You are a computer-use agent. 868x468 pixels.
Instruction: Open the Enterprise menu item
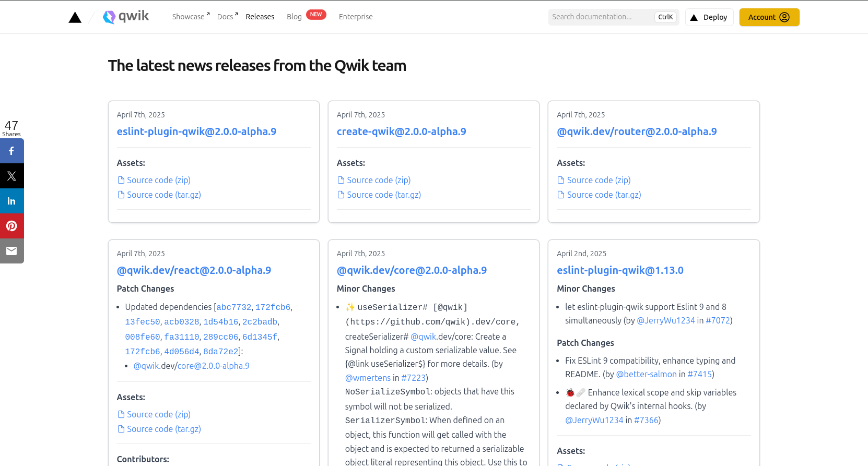(356, 17)
